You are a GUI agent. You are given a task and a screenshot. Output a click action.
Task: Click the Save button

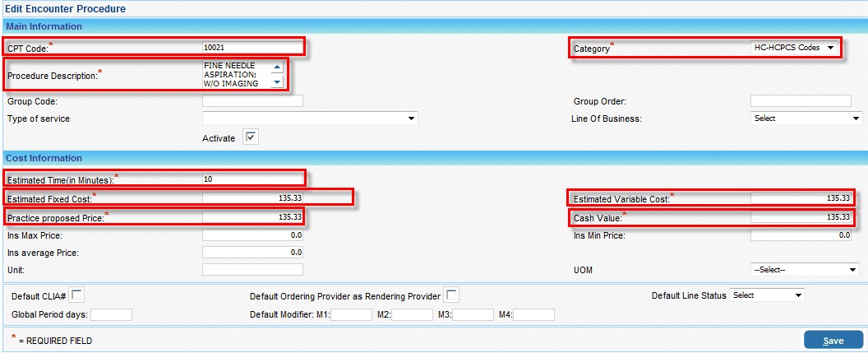tap(833, 341)
